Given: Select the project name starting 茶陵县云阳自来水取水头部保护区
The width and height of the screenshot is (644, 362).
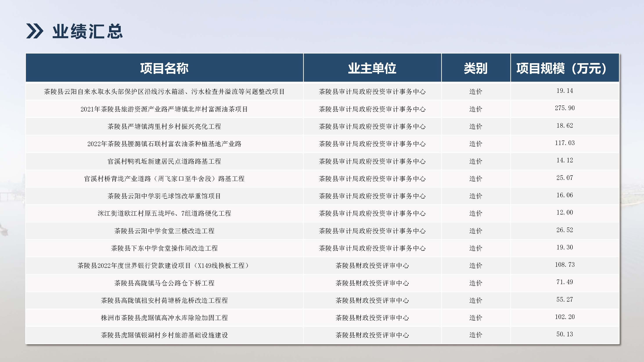Looking at the screenshot, I should pos(164,92).
